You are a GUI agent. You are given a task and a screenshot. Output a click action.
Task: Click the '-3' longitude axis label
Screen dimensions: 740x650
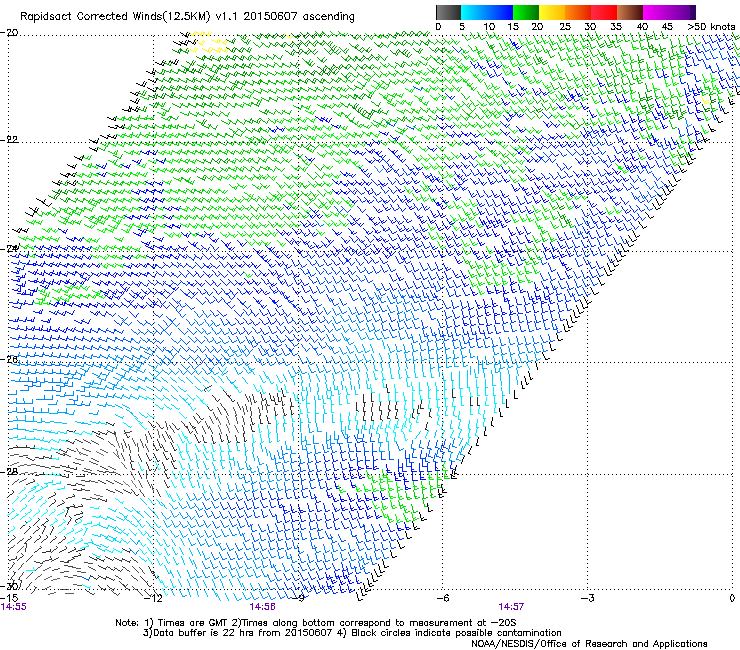(x=587, y=598)
